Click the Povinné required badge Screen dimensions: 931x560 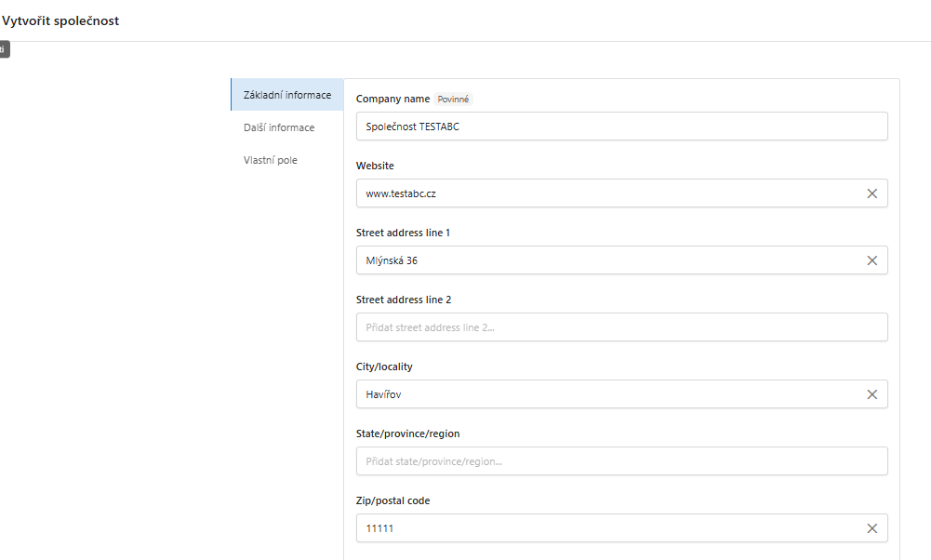tap(453, 100)
